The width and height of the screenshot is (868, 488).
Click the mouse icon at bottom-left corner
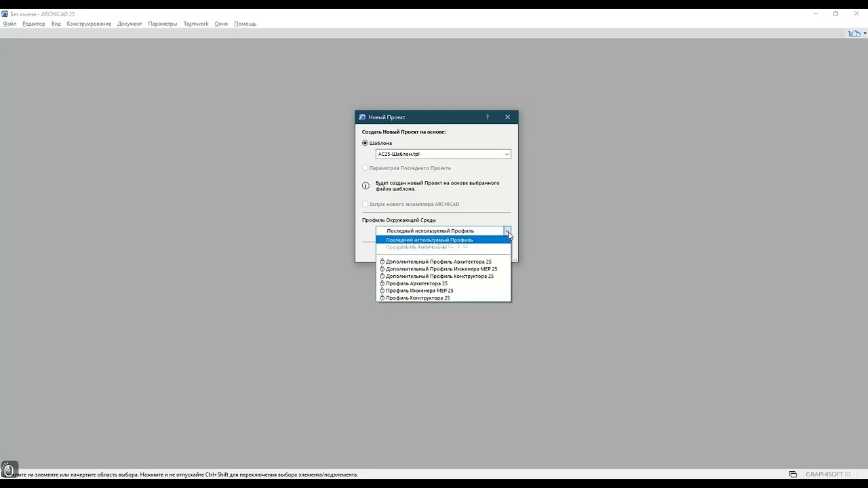[x=9, y=469]
